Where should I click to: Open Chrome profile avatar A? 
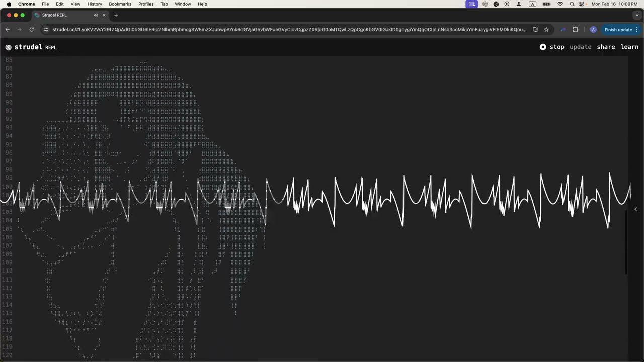[x=593, y=30]
